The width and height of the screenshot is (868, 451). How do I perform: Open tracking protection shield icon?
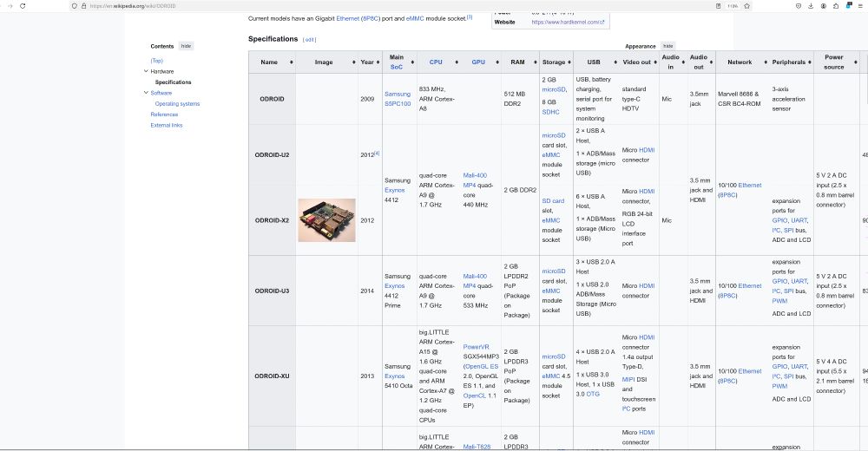pos(74,6)
